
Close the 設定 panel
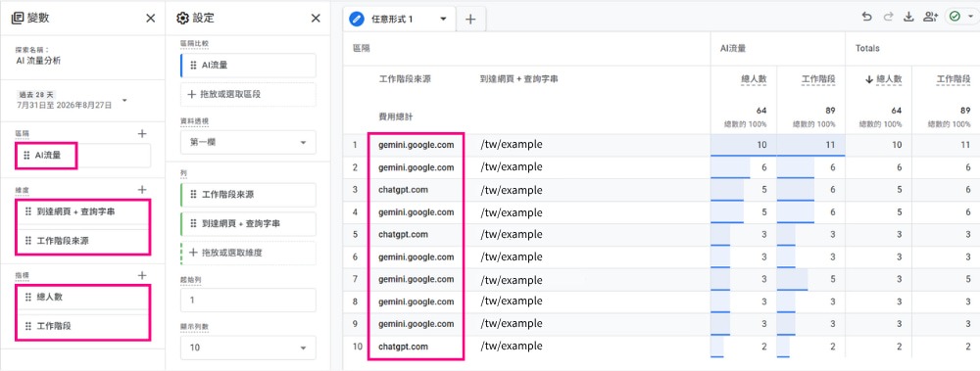316,19
